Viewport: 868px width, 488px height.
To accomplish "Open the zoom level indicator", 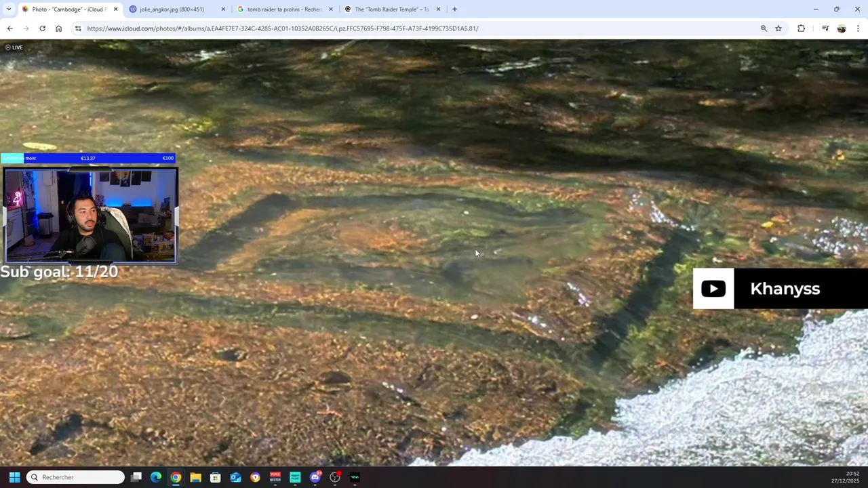I will click(764, 28).
